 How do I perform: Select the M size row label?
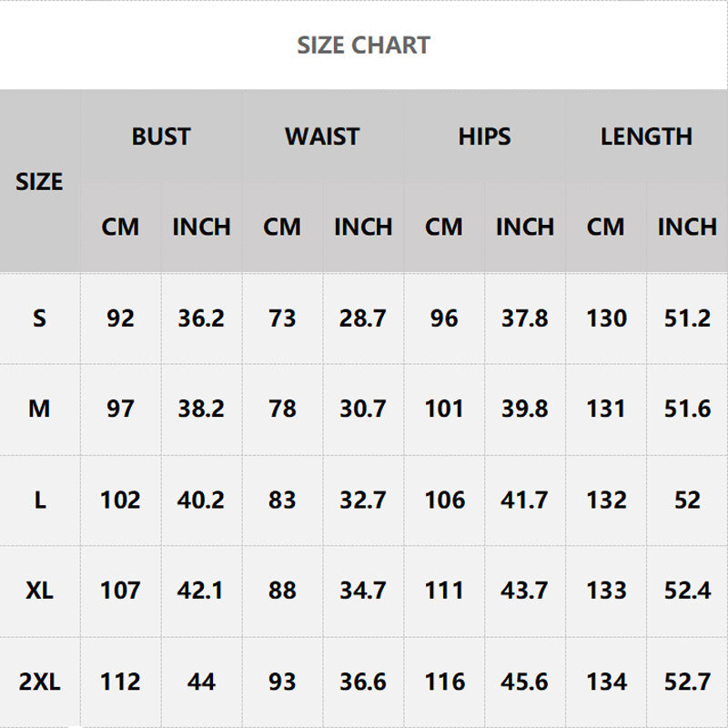click(x=39, y=409)
